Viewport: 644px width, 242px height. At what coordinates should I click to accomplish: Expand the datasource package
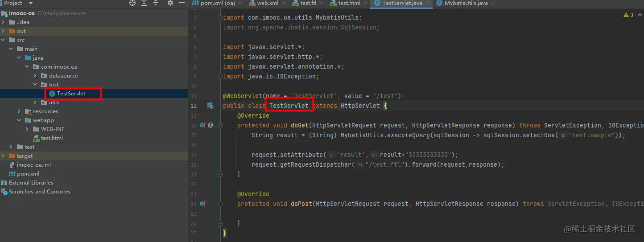(35, 76)
